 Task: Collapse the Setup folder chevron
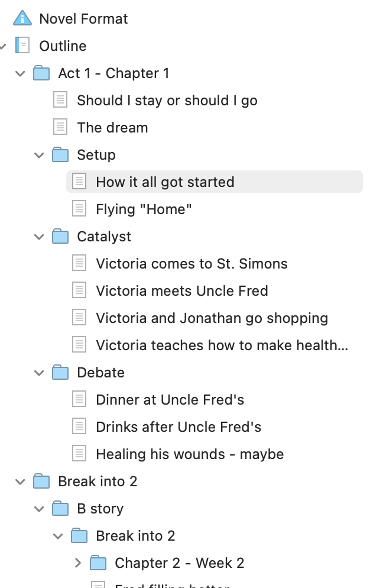point(39,155)
